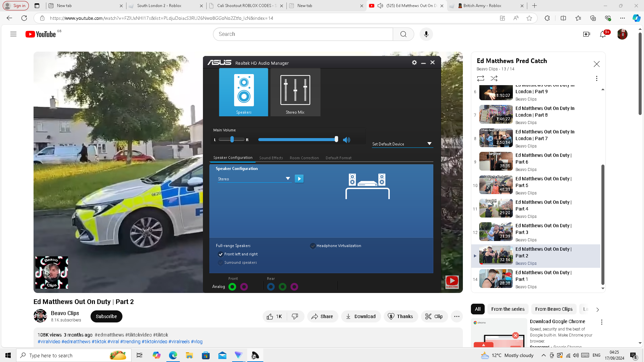Open Realtek Audio Manager settings gear
644x362 pixels.
[414, 63]
